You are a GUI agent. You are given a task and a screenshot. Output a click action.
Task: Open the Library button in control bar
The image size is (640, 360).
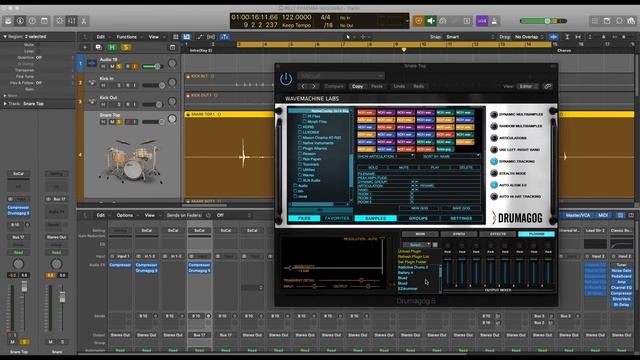click(8, 21)
